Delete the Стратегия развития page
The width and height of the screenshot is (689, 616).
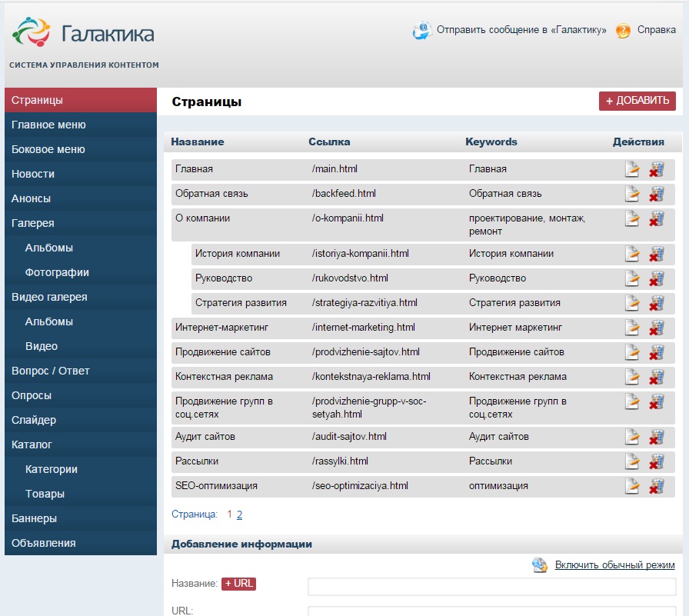(657, 303)
